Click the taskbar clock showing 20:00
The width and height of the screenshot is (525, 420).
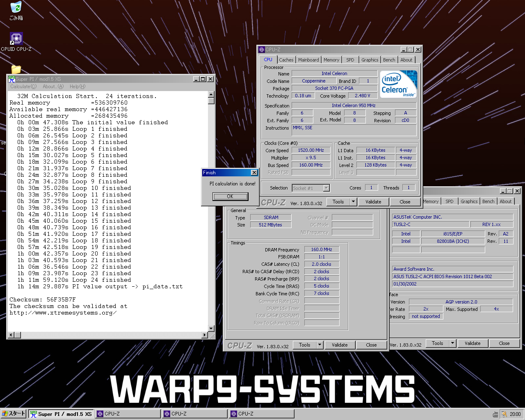click(x=515, y=414)
